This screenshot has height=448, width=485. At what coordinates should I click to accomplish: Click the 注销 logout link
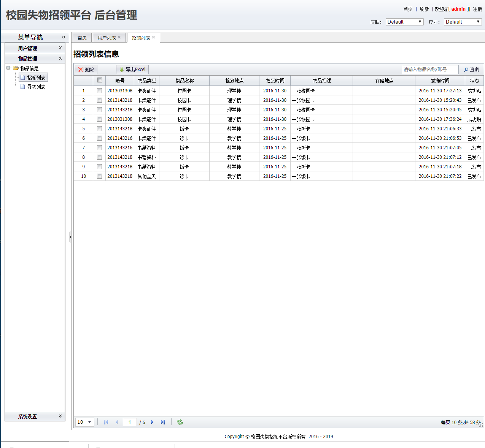[477, 9]
